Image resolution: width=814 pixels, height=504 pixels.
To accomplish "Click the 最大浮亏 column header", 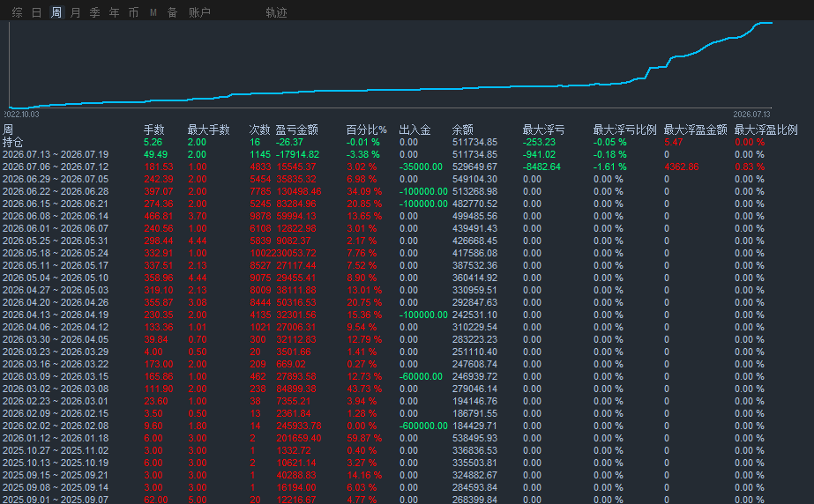I will tap(543, 130).
